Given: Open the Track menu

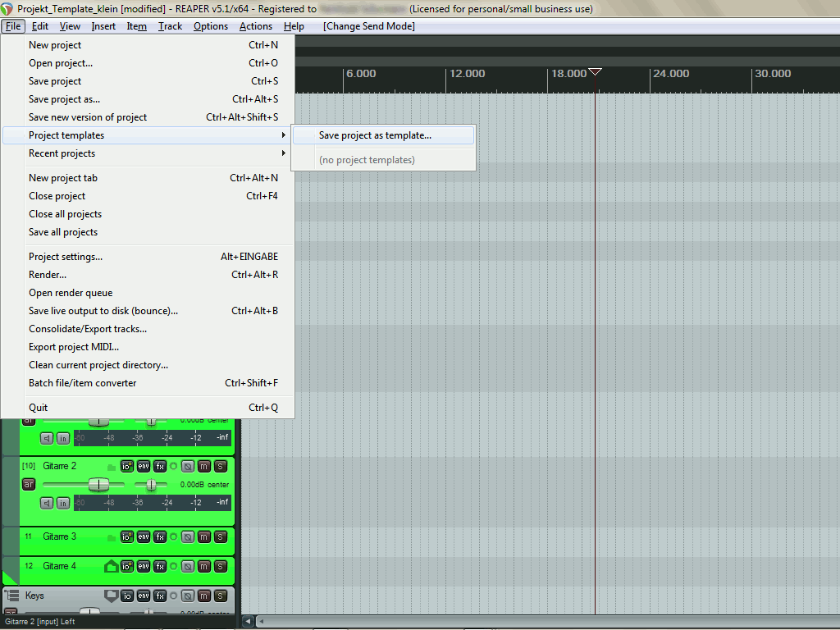Looking at the screenshot, I should 170,26.
